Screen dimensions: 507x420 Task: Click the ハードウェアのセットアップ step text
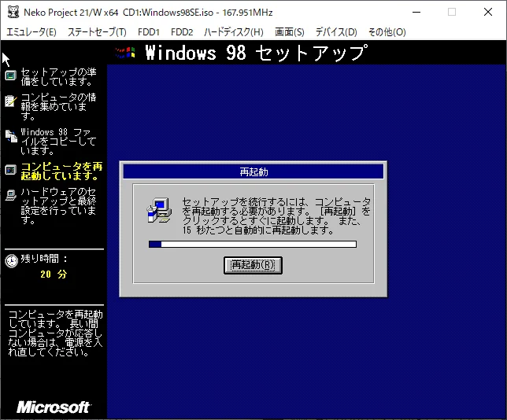tap(58, 206)
